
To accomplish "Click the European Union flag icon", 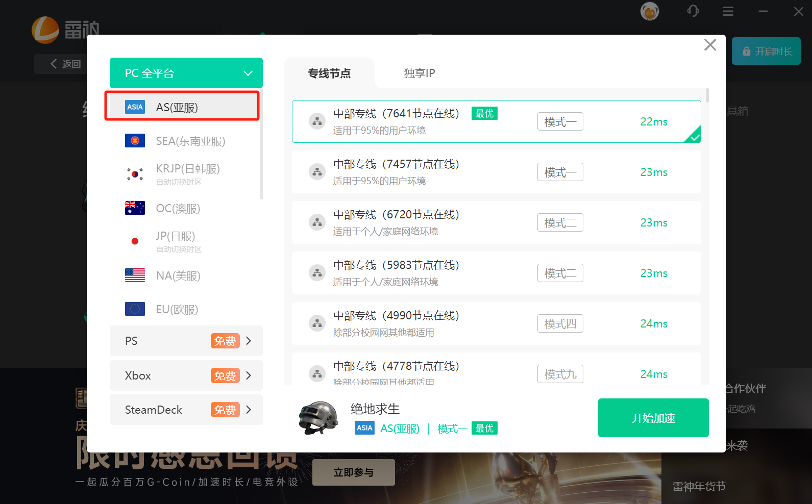I will (x=135, y=309).
